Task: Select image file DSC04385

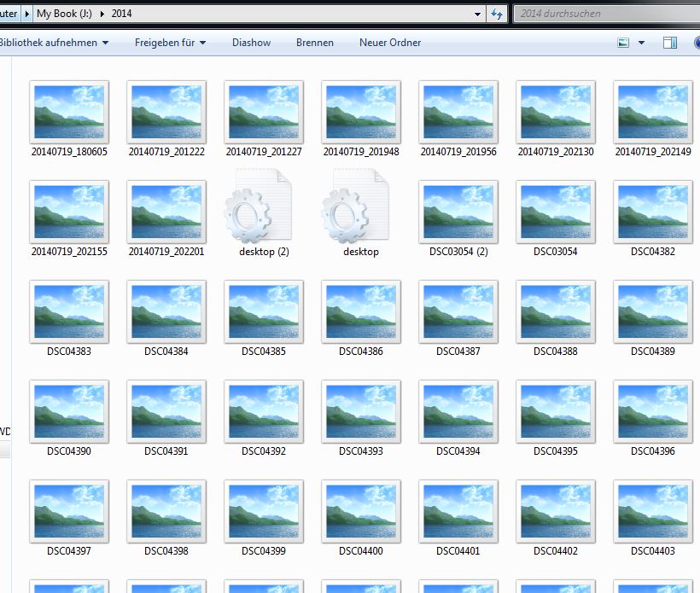Action: [x=264, y=318]
